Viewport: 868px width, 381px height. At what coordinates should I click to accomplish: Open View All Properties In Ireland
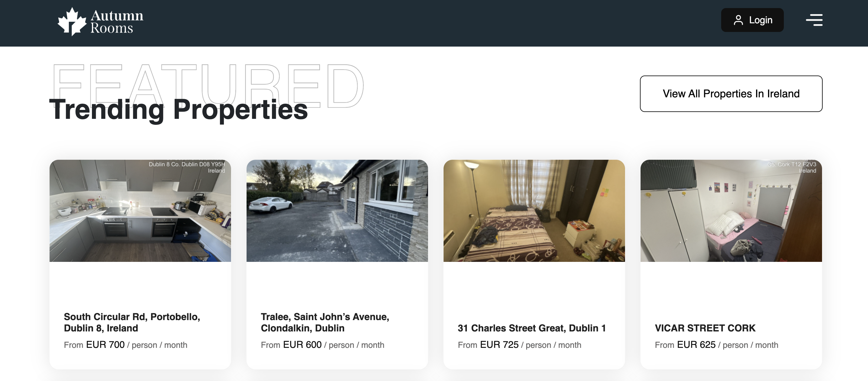point(731,93)
